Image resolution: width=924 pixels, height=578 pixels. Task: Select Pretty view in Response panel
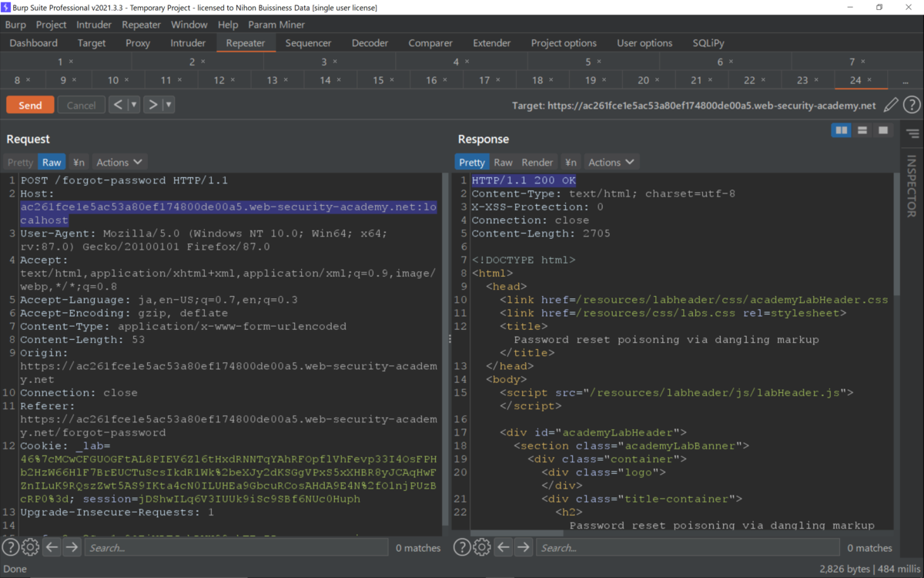pos(472,162)
